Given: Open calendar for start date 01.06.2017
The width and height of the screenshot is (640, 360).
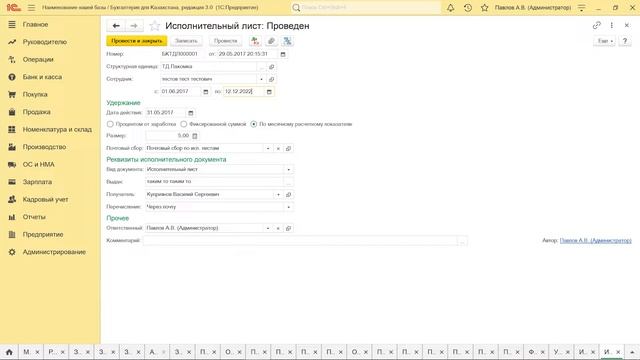Looking at the screenshot, I should (x=206, y=92).
